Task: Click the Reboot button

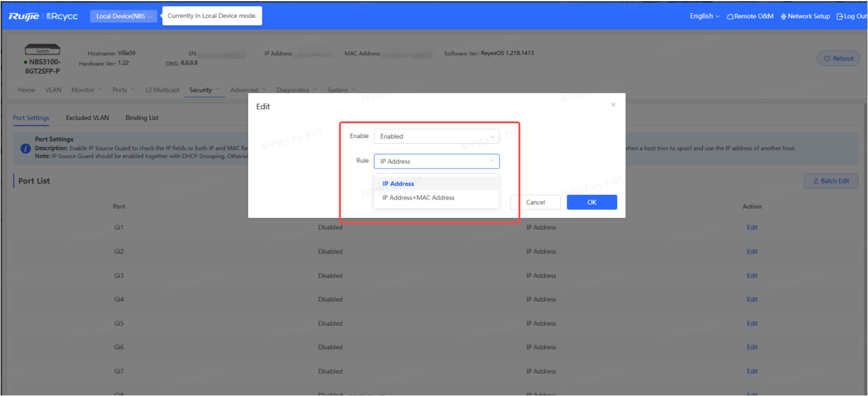Action: point(838,58)
